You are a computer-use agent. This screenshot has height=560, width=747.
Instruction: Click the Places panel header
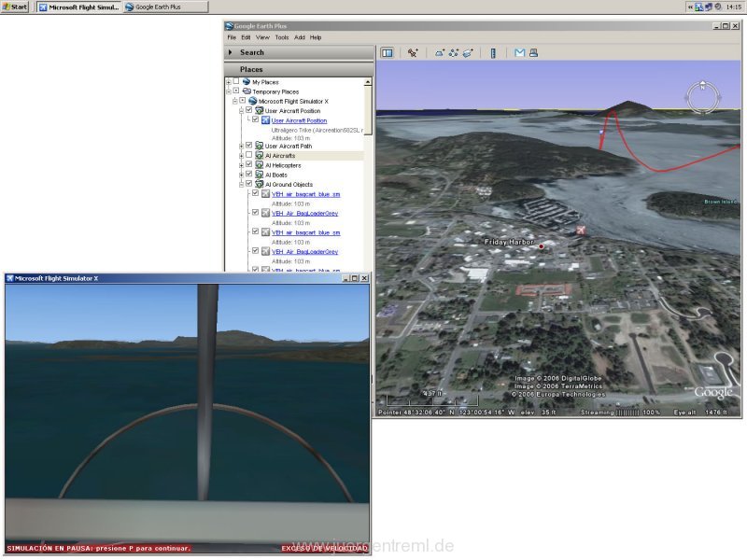tap(299, 69)
